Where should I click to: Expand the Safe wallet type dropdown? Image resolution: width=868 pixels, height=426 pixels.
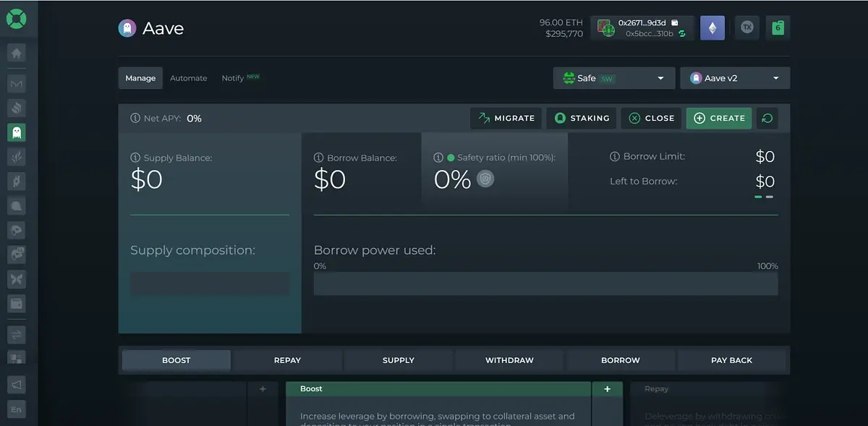point(614,78)
